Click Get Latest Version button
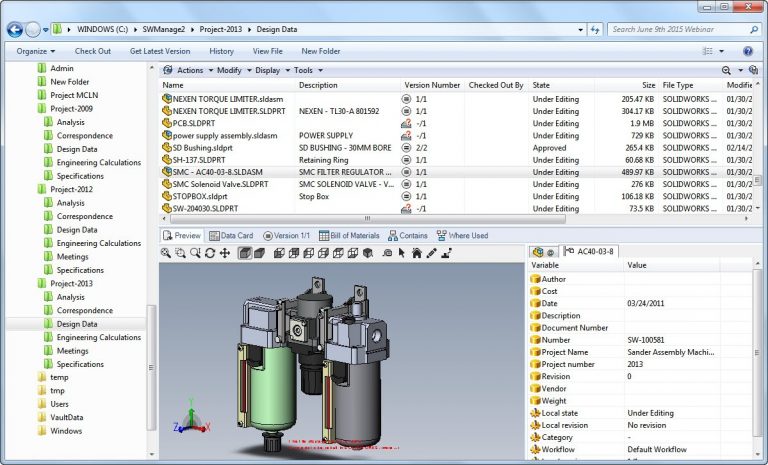 [x=160, y=51]
